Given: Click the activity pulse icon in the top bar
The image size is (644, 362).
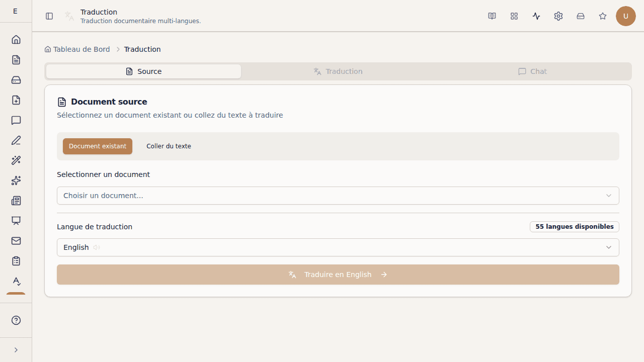Looking at the screenshot, I should point(536,16).
